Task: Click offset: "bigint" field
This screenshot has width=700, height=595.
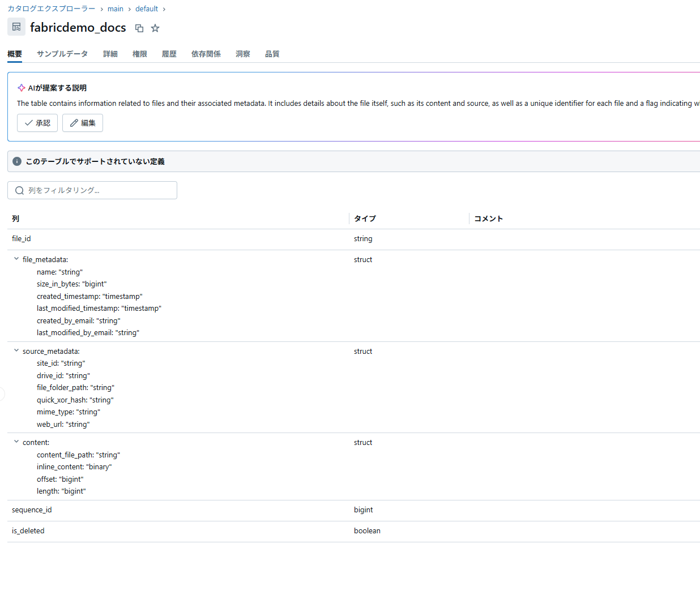Action: point(60,480)
